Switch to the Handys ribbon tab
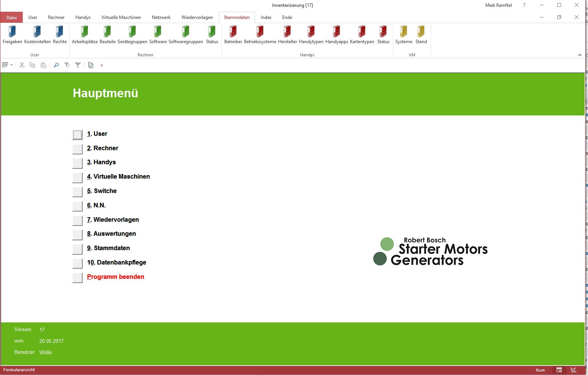This screenshot has height=375, width=588. click(83, 17)
